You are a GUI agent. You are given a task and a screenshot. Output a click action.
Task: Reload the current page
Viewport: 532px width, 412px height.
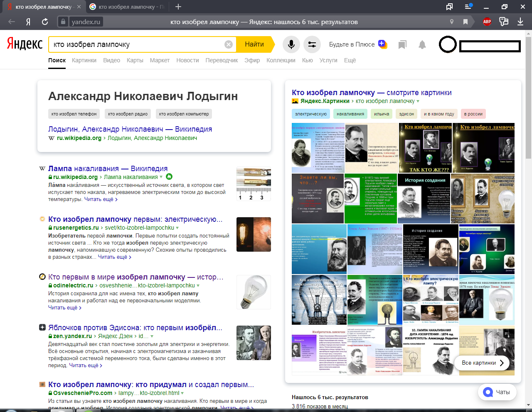click(45, 22)
